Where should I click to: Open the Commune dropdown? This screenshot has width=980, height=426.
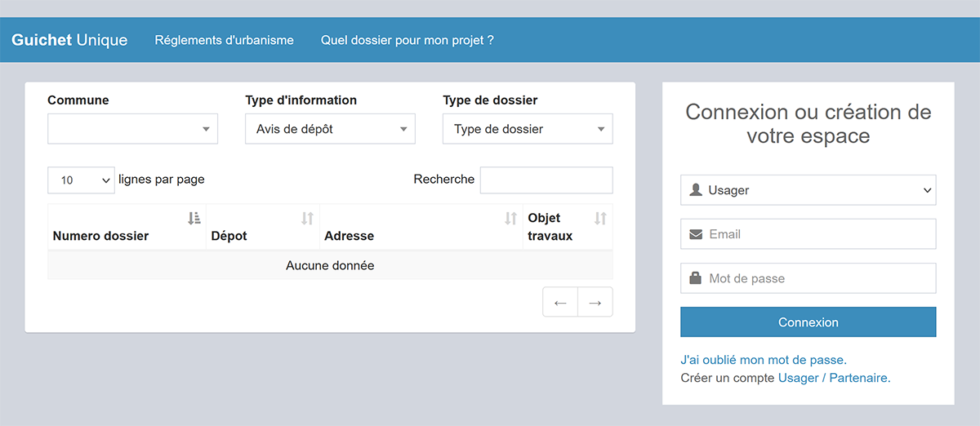[132, 129]
